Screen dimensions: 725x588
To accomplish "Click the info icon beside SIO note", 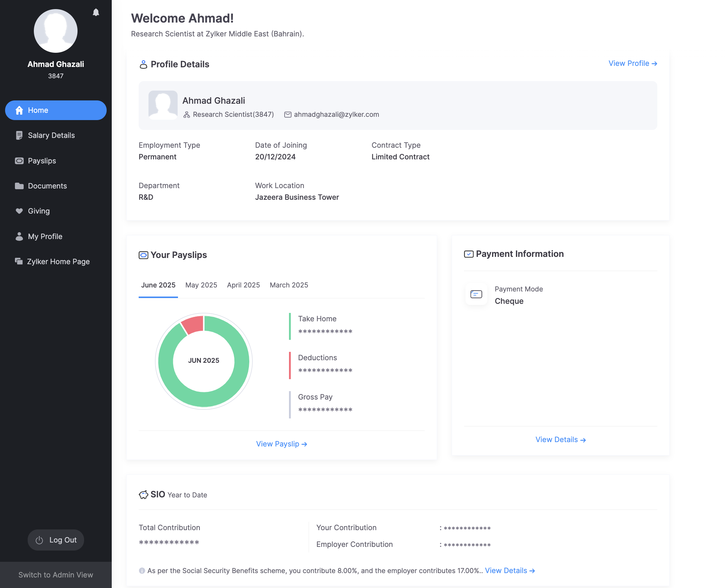I will (x=142, y=571).
